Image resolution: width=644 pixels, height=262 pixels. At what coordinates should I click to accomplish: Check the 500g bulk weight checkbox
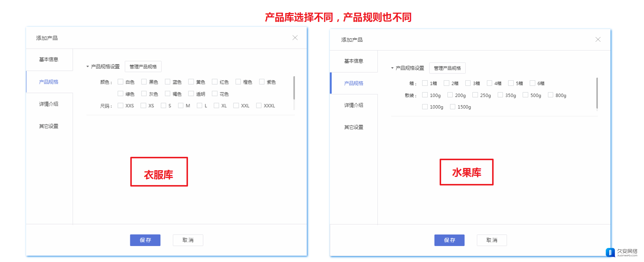pyautogui.click(x=525, y=95)
